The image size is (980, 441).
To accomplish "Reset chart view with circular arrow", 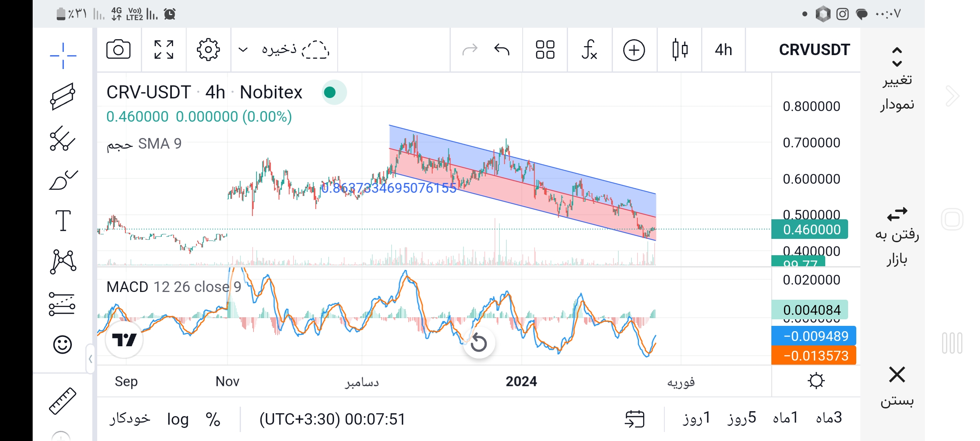I will click(x=479, y=343).
